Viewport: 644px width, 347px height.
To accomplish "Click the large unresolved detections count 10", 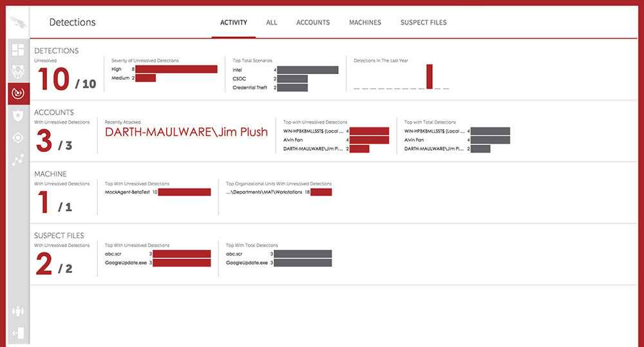I will pos(53,79).
